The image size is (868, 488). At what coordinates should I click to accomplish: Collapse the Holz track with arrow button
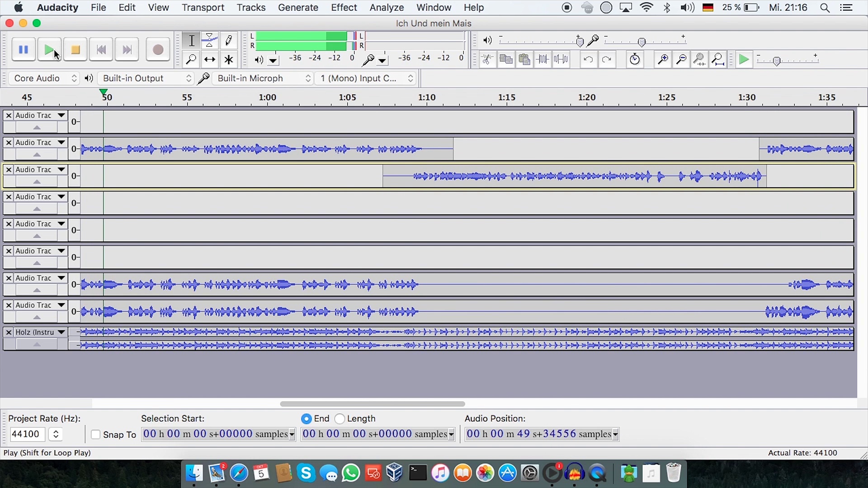click(37, 344)
